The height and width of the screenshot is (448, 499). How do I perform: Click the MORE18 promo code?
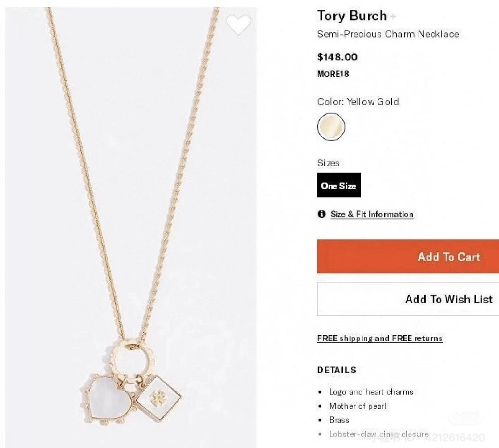tap(333, 74)
